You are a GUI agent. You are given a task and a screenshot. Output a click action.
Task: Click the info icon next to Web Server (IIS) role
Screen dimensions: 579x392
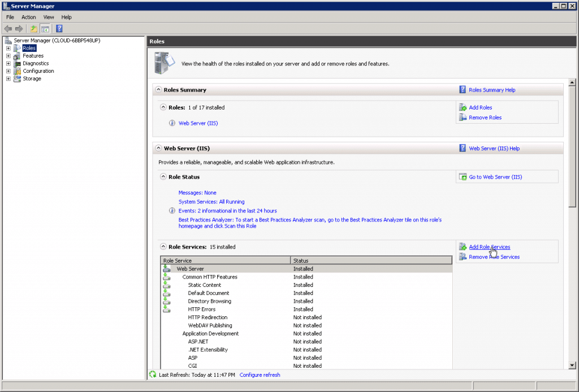172,123
